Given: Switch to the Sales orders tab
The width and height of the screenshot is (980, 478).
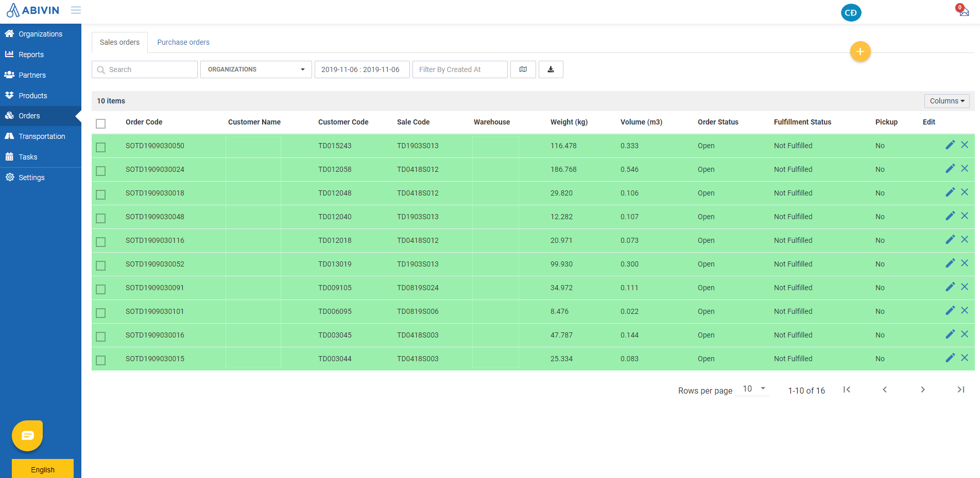Looking at the screenshot, I should coord(119,42).
